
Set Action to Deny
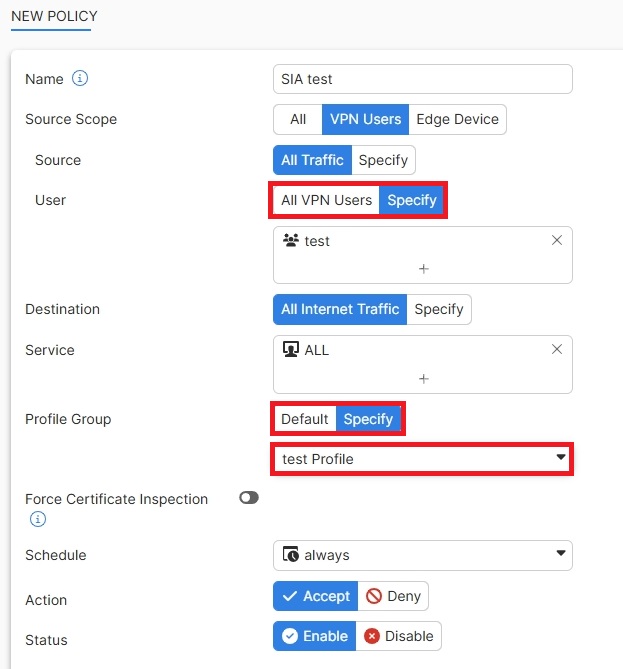pos(393,596)
